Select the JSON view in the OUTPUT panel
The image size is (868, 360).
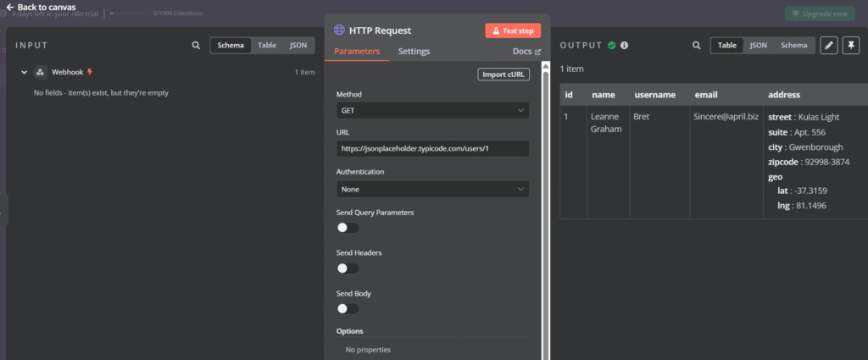point(758,46)
